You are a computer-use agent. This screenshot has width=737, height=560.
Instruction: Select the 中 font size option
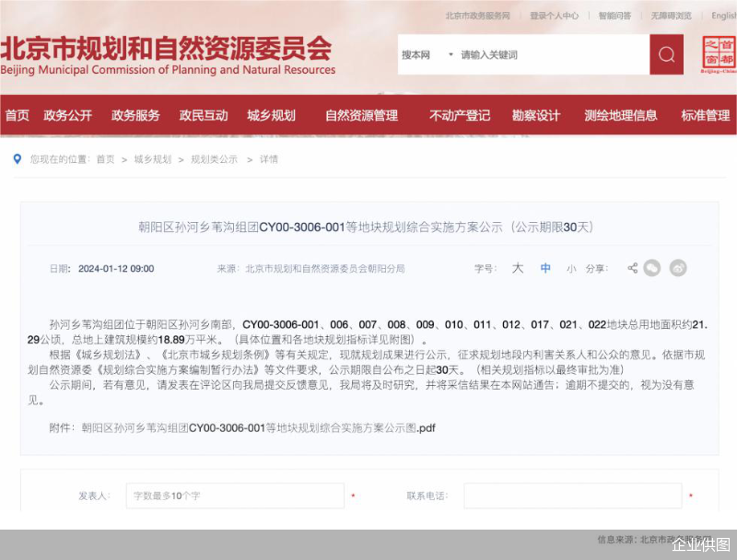coord(545,268)
